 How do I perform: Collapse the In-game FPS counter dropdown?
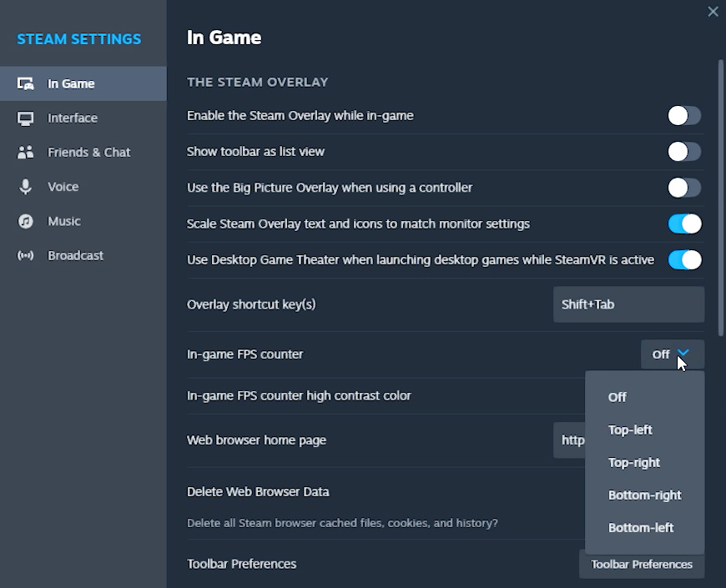[672, 354]
